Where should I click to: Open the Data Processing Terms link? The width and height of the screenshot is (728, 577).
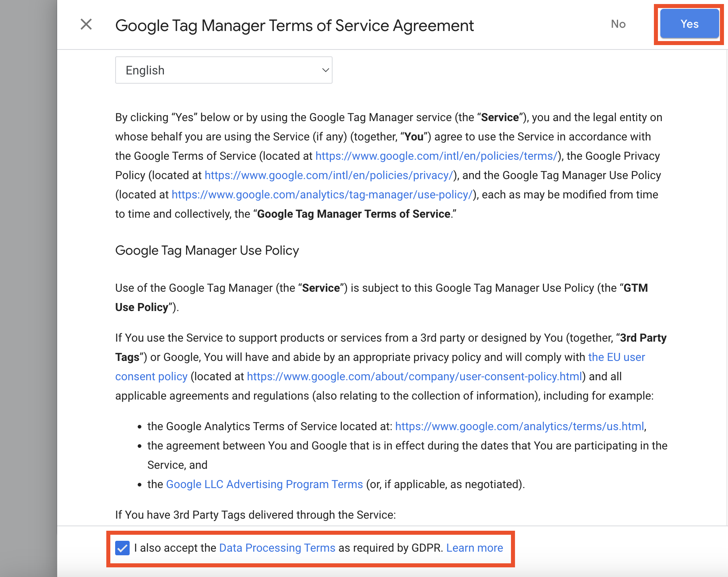[x=277, y=548]
